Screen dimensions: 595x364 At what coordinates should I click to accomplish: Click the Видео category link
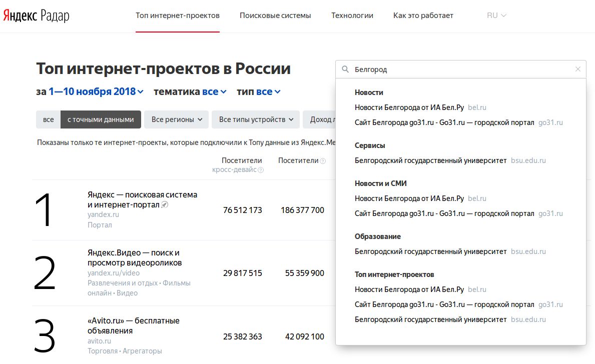[x=127, y=293]
